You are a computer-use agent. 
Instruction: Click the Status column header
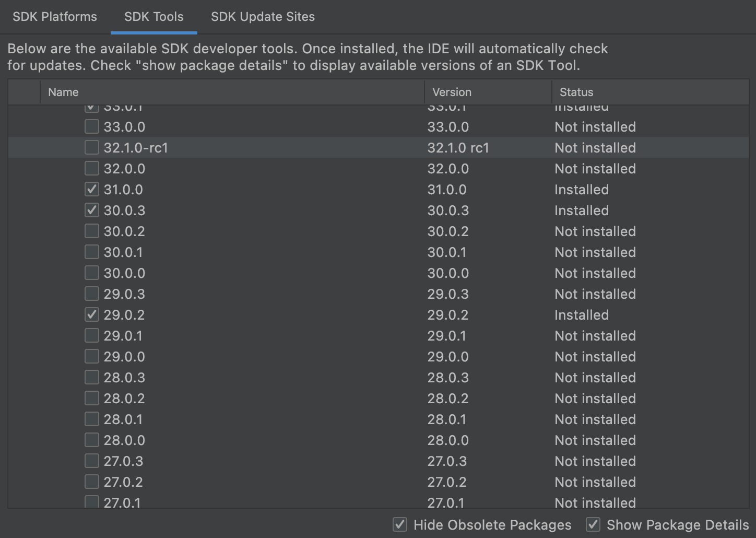(575, 92)
